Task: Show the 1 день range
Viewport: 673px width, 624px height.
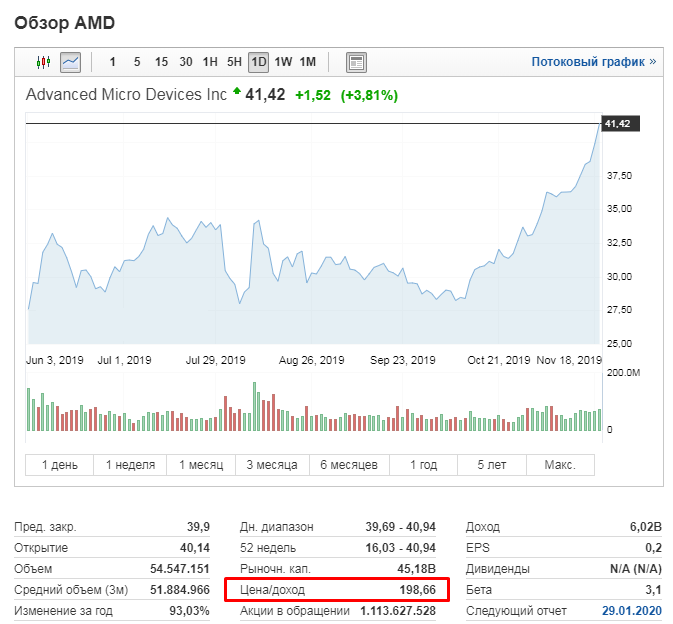Action: [x=60, y=465]
